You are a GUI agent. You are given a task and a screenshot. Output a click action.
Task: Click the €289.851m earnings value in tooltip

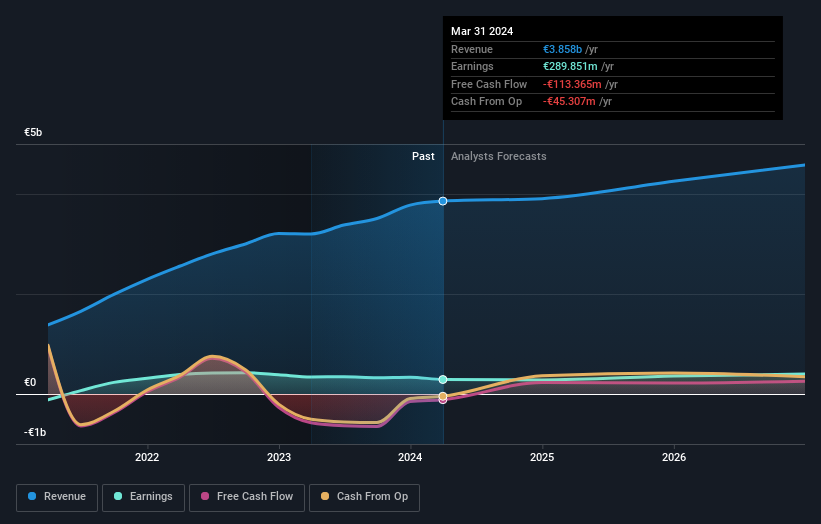pyautogui.click(x=570, y=66)
